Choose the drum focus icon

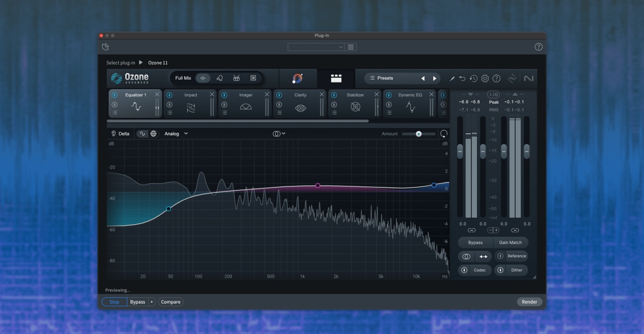pos(236,78)
